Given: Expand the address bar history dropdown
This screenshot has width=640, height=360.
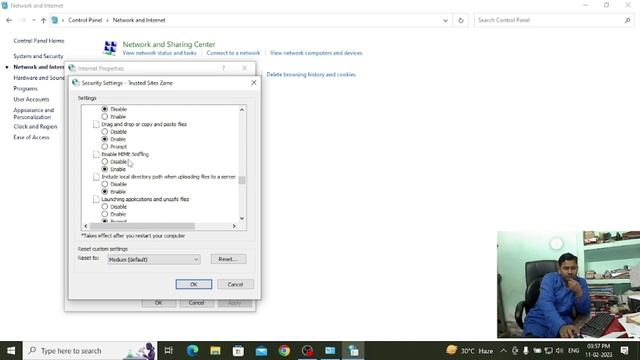Looking at the screenshot, I should click(x=445, y=20).
